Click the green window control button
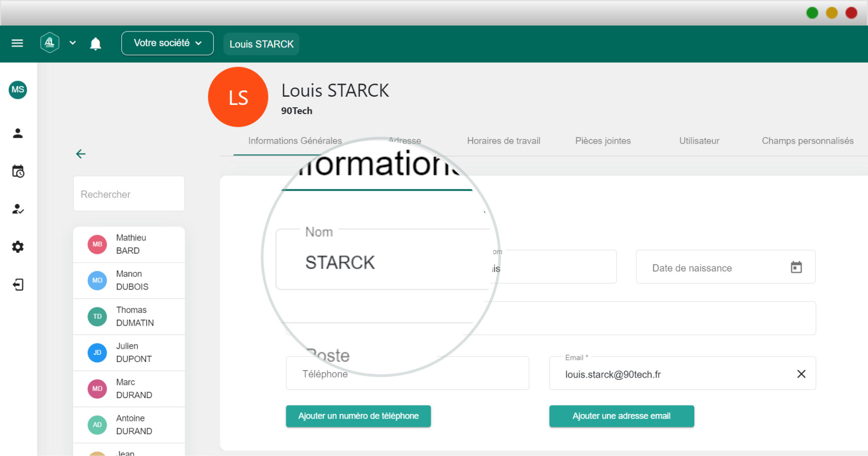868x456 pixels. 812,13
